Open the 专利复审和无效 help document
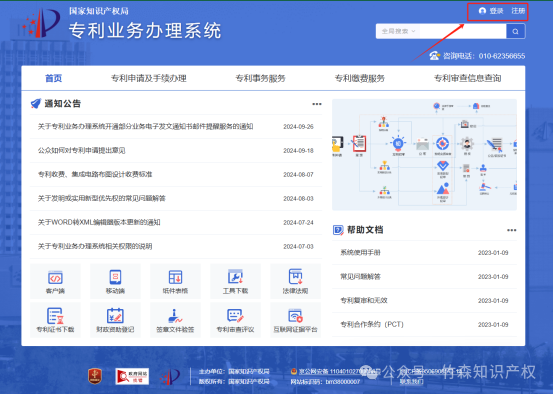The width and height of the screenshot is (554, 394). coord(364,300)
